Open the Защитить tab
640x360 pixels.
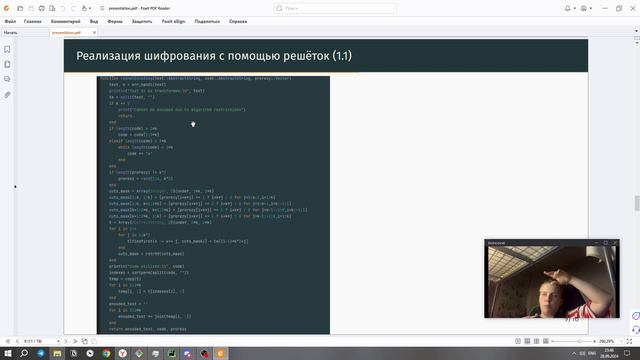142,21
